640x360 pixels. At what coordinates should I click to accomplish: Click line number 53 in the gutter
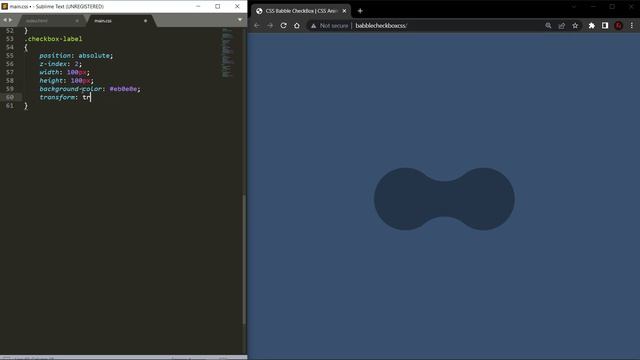point(10,39)
